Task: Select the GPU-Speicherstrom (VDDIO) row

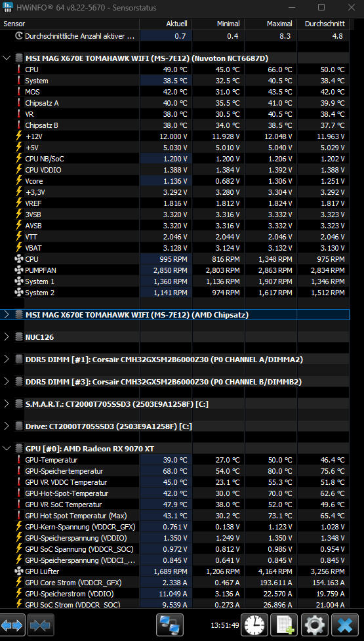Action: (x=175, y=594)
